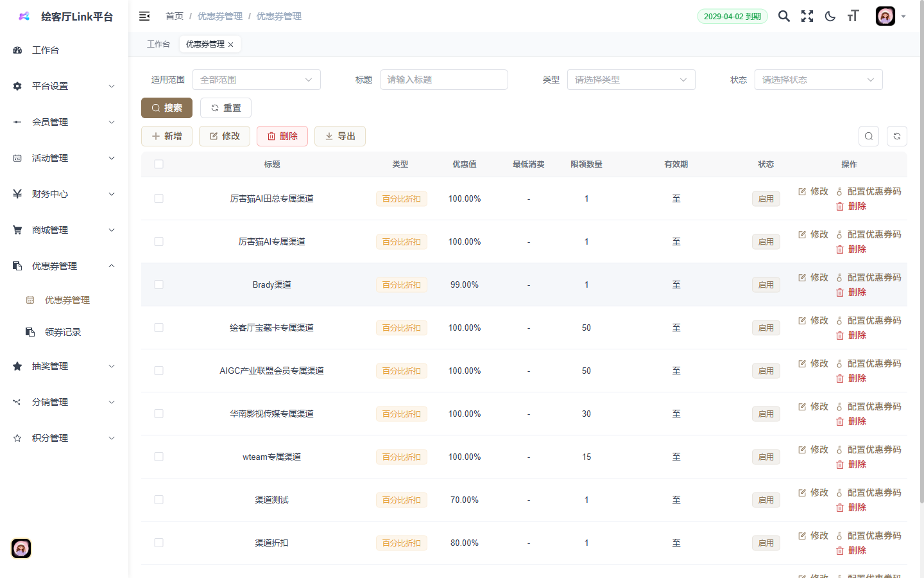
Task: Open the 适用范围 dropdown showing 全部范围
Action: click(x=257, y=80)
